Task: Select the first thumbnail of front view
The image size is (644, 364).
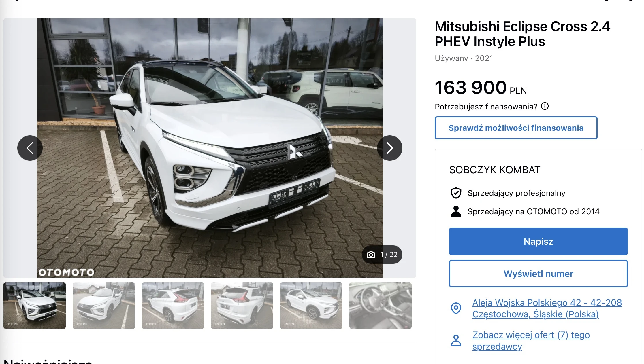Action: coord(35,306)
